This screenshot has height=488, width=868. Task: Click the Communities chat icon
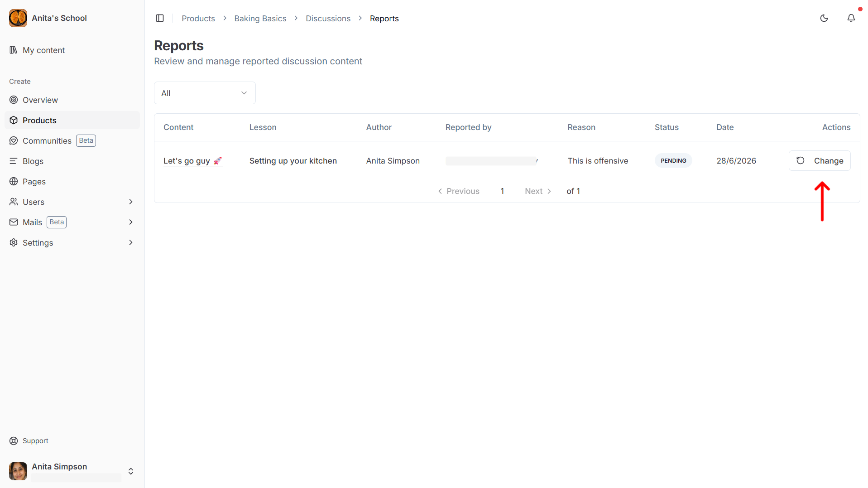(14, 140)
